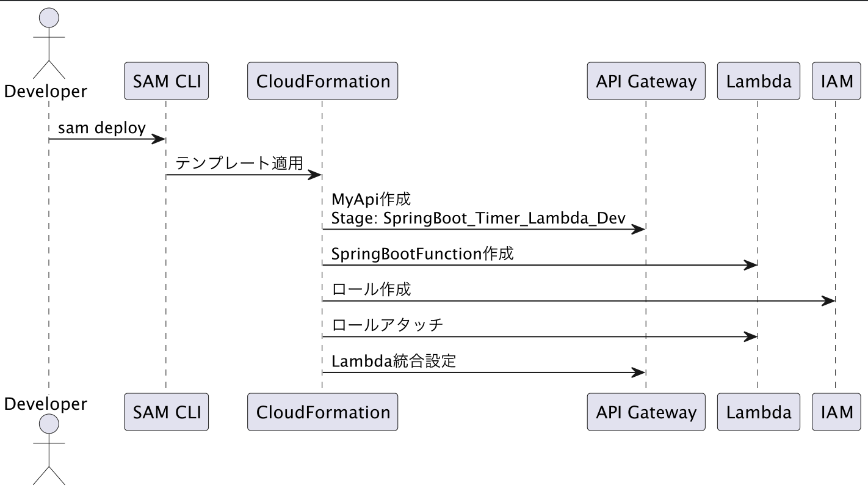Click the 'Lambda統合設定' message label

coord(394,360)
